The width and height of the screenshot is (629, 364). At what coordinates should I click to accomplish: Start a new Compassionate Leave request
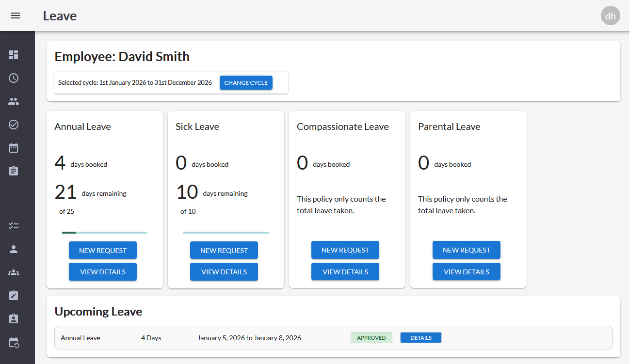[x=345, y=250]
